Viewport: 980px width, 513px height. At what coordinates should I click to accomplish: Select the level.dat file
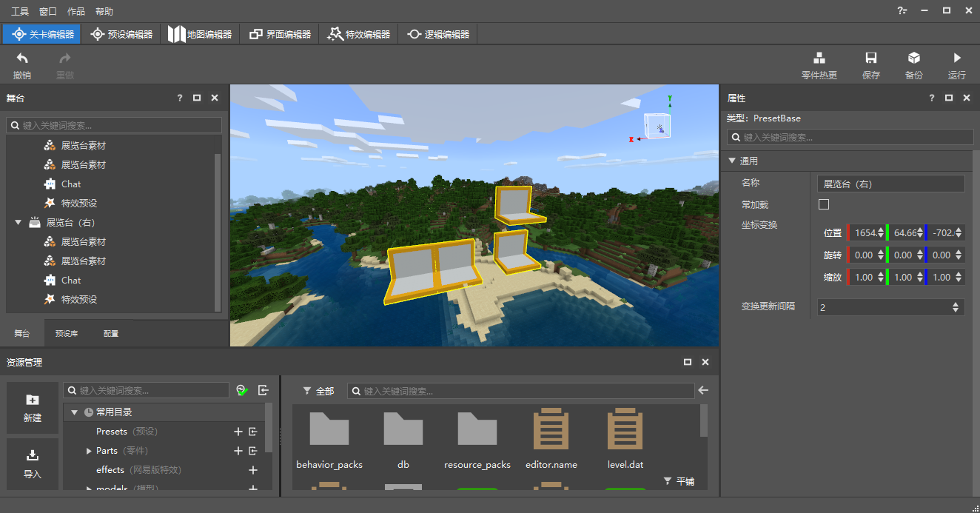(x=625, y=440)
